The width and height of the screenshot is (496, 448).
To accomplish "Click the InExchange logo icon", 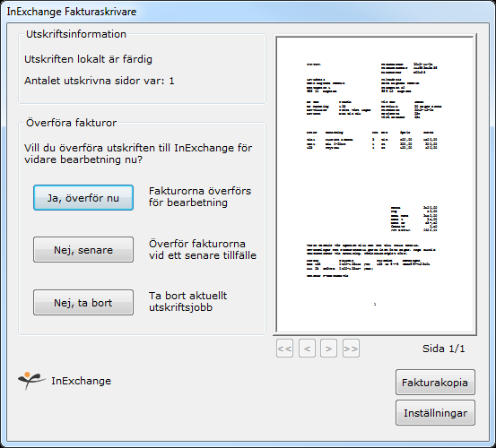I will (31, 381).
